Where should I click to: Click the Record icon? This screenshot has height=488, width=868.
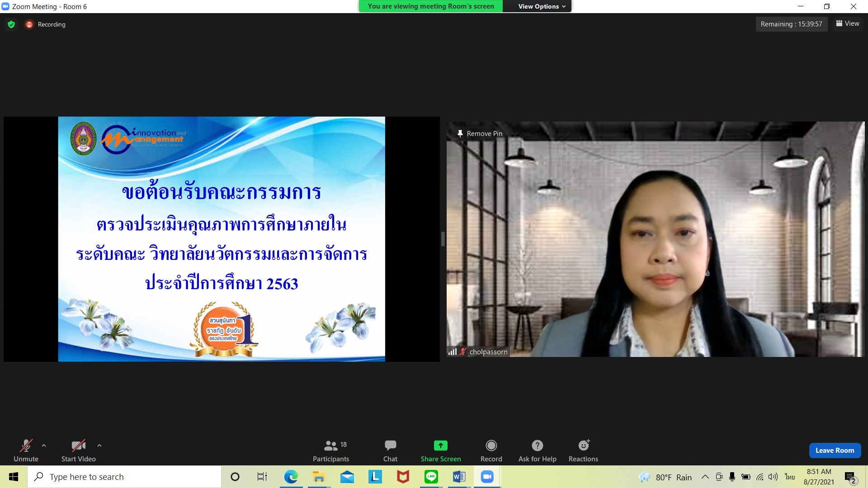491,446
